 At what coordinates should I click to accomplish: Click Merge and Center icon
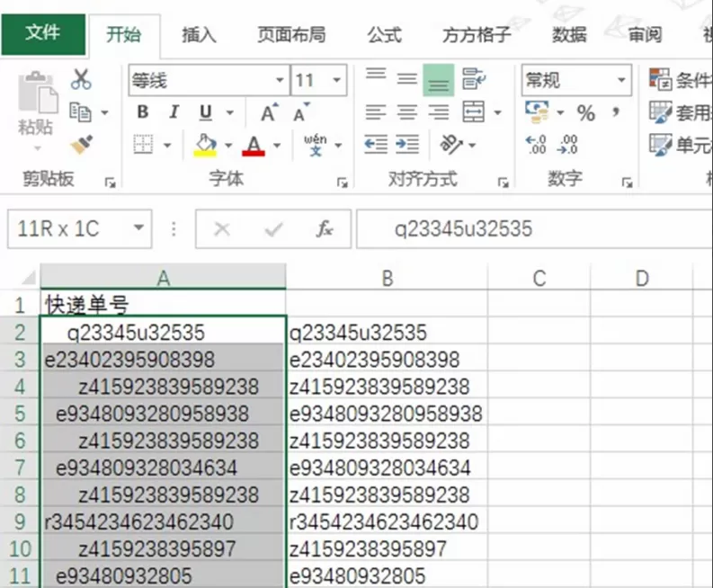point(473,111)
